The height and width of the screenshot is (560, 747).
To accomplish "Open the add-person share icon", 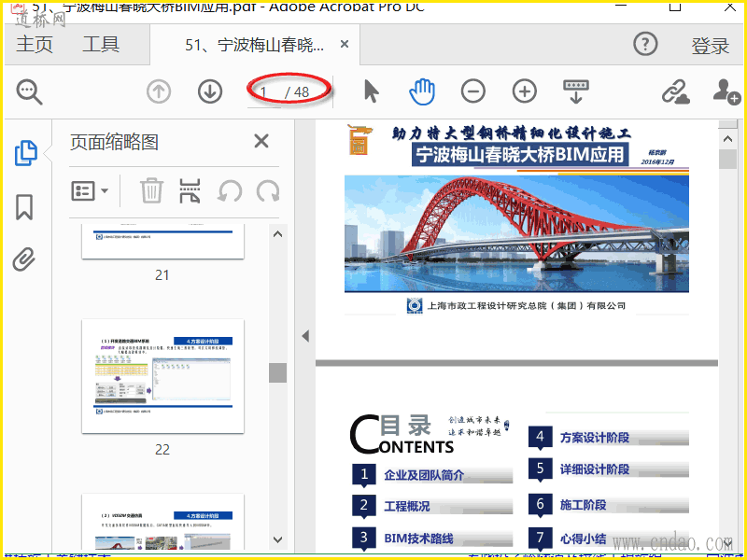I will point(726,91).
